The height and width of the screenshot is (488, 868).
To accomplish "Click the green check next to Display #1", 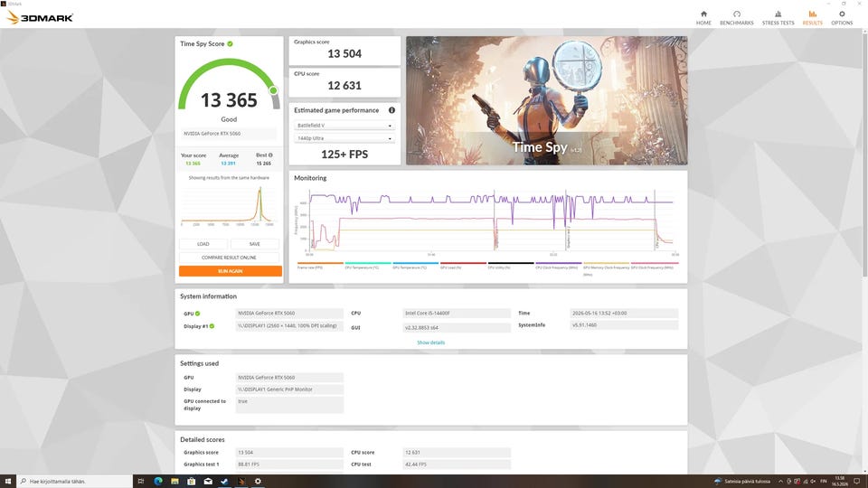I will [212, 326].
